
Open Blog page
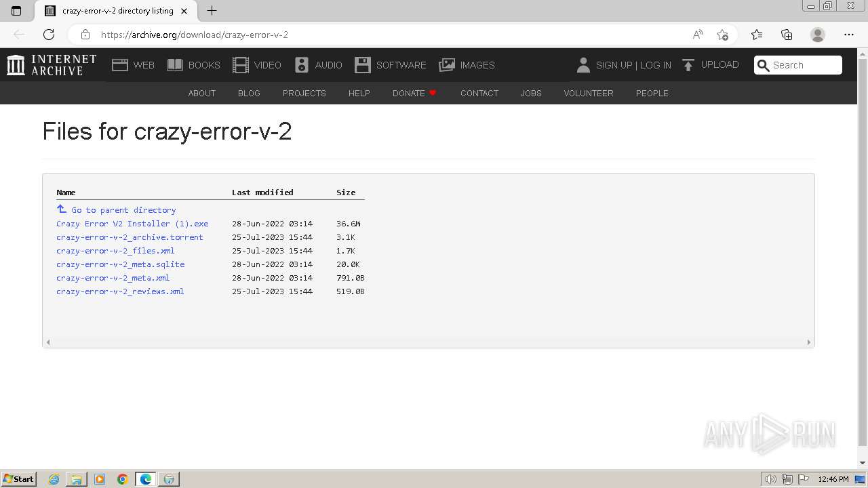click(x=249, y=93)
